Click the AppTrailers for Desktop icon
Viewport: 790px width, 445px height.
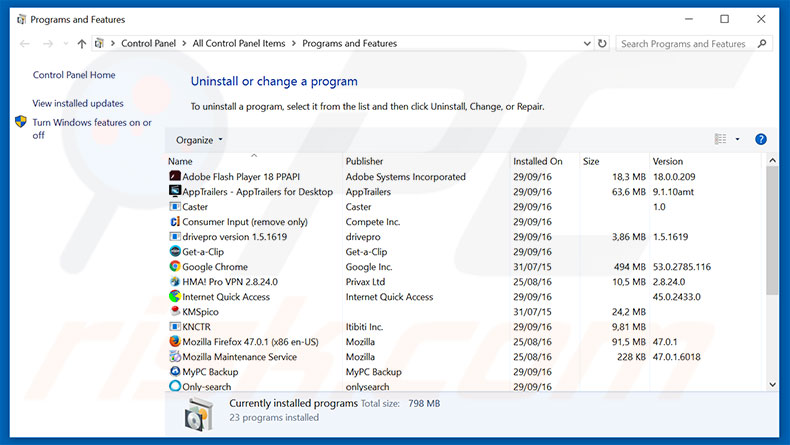pos(175,191)
